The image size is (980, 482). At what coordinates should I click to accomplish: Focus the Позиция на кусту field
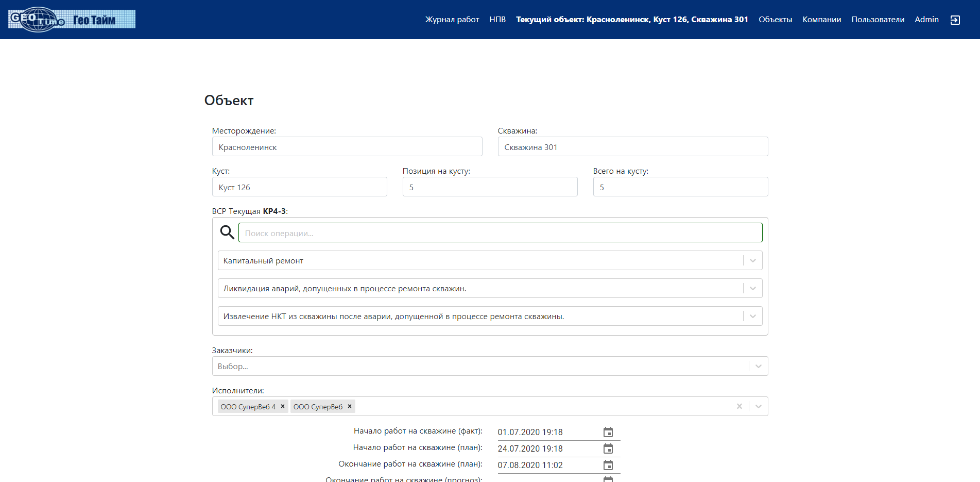point(490,187)
